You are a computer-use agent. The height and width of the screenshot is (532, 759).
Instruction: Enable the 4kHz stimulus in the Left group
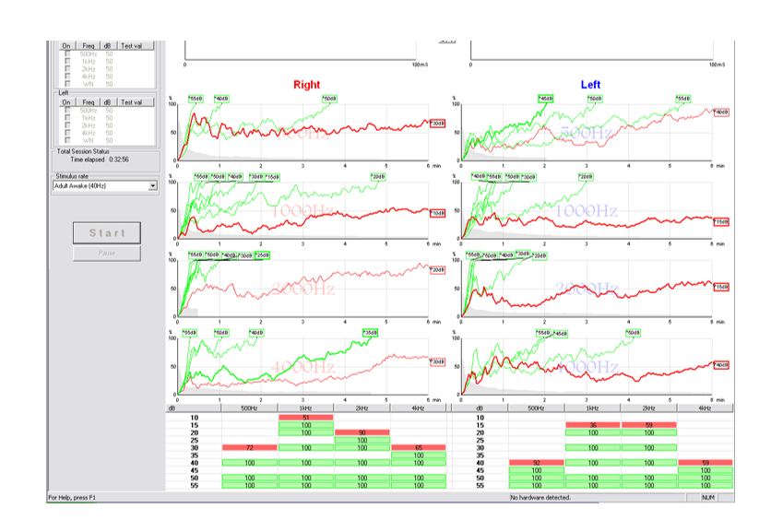coord(67,133)
